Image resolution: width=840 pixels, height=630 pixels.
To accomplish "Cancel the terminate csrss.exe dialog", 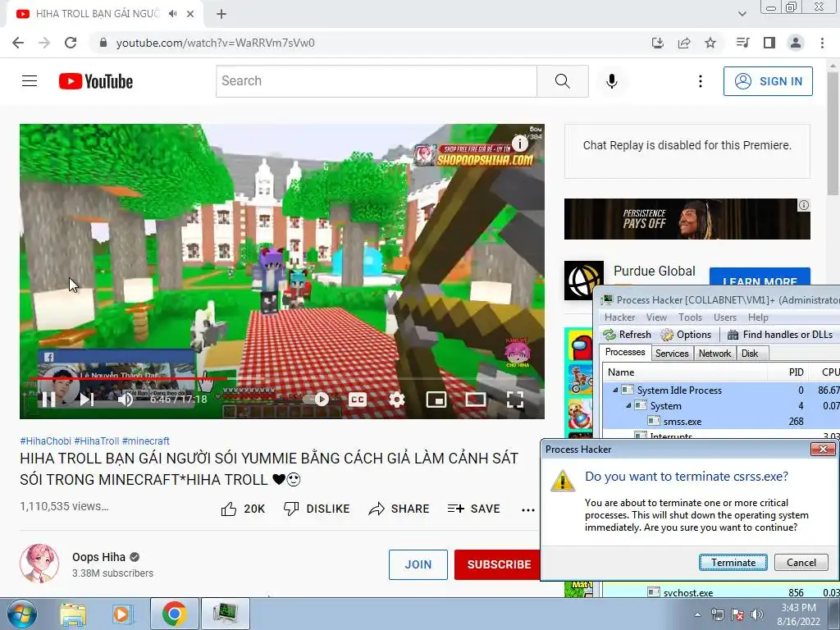I will [x=801, y=563].
